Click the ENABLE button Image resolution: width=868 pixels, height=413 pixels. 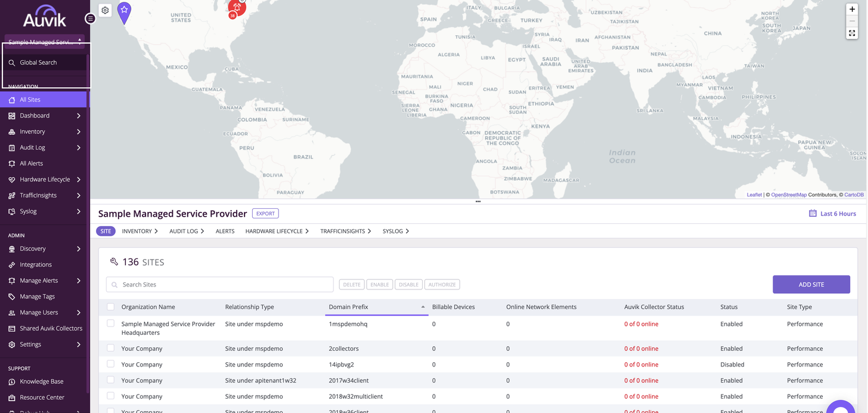pos(380,285)
